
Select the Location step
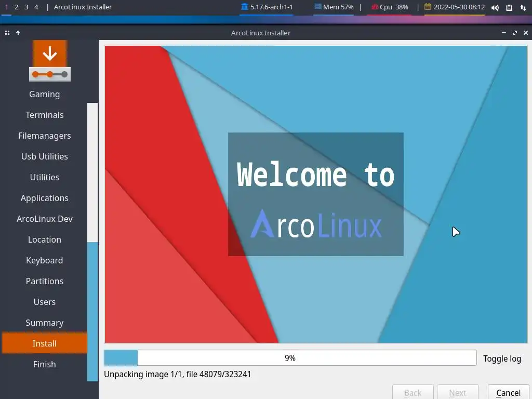(45, 240)
